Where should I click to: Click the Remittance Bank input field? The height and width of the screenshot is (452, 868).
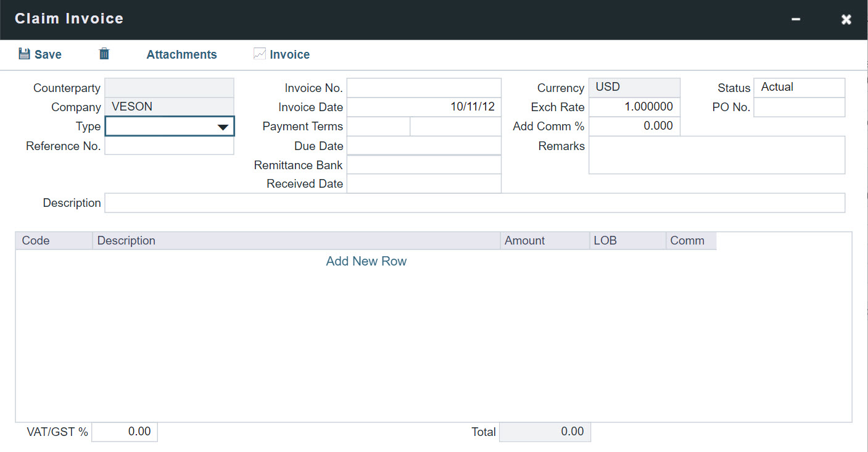pos(424,165)
